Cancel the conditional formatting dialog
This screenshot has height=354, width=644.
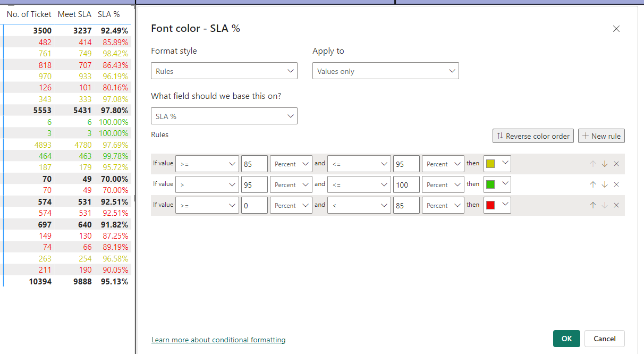tap(605, 339)
